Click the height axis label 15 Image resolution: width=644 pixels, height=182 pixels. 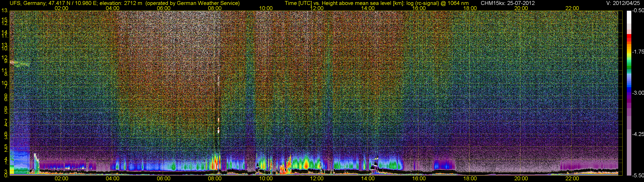(x=5, y=19)
